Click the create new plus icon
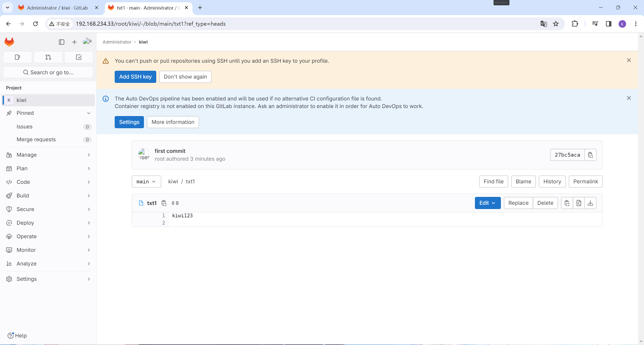 (74, 42)
